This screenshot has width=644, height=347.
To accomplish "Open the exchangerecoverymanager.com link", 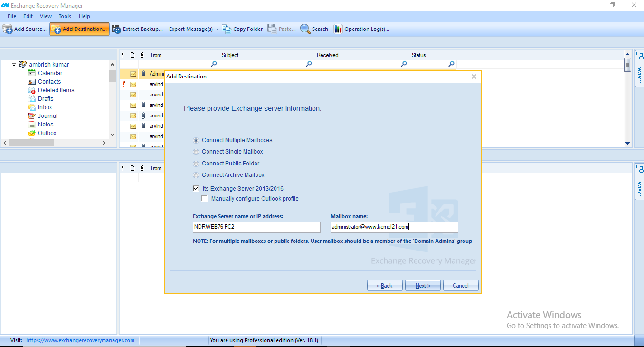I will [x=80, y=340].
